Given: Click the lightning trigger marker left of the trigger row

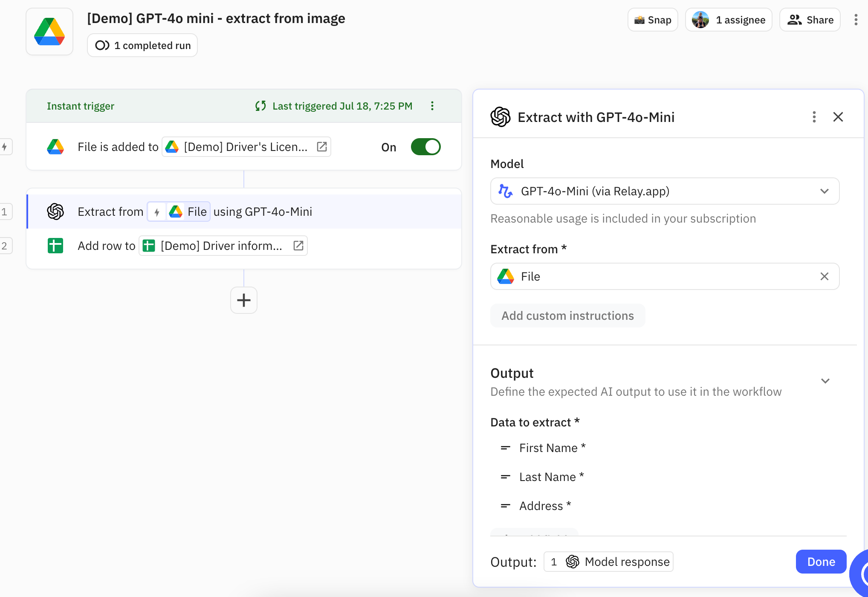Looking at the screenshot, I should tap(5, 147).
